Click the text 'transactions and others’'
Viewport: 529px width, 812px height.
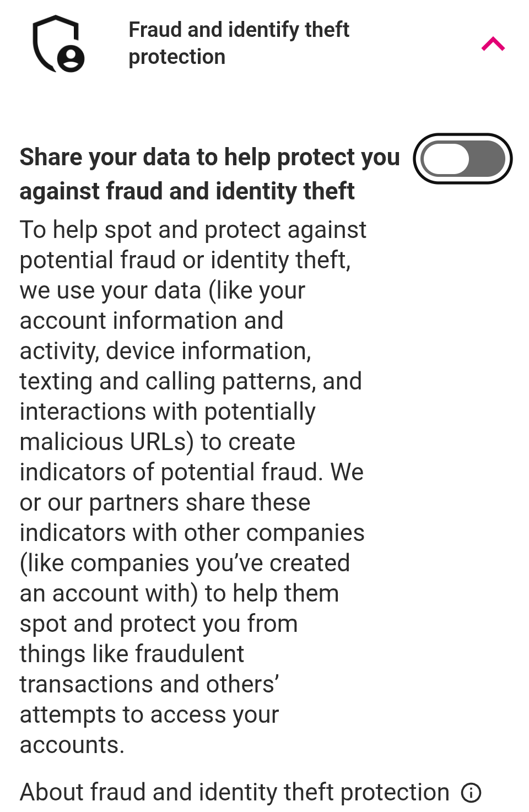pyautogui.click(x=149, y=684)
